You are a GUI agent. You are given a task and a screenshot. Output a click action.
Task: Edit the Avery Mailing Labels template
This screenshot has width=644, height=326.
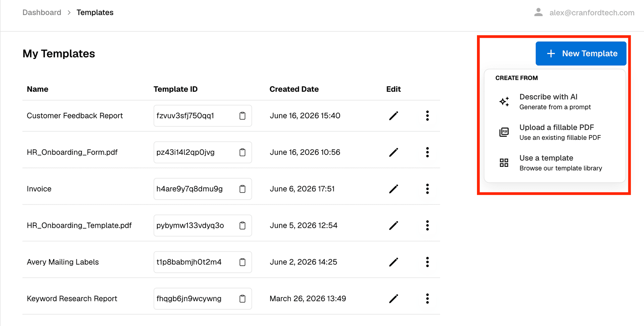pos(393,262)
